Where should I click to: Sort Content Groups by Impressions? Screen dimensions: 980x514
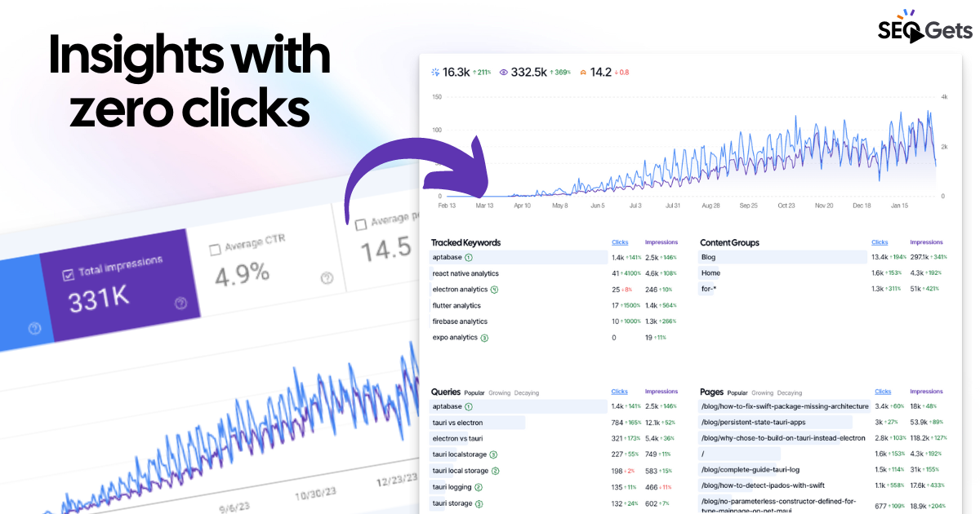coord(926,242)
